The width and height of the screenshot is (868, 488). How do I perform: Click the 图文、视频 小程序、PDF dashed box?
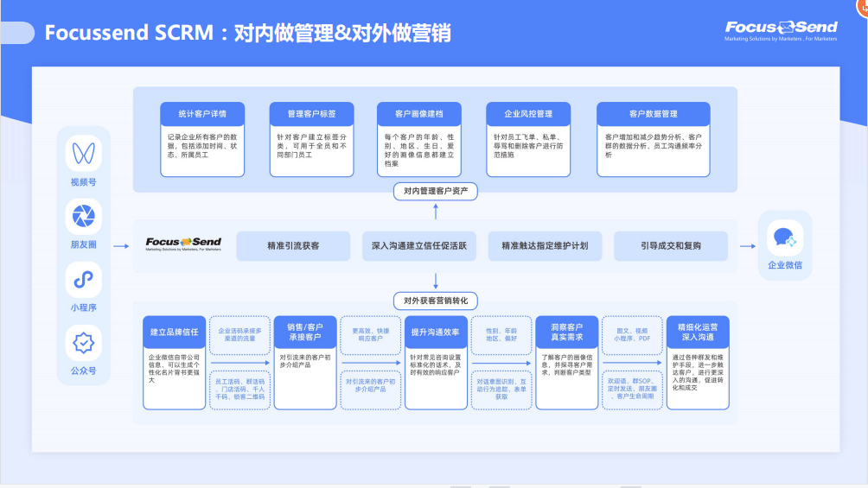click(x=632, y=335)
